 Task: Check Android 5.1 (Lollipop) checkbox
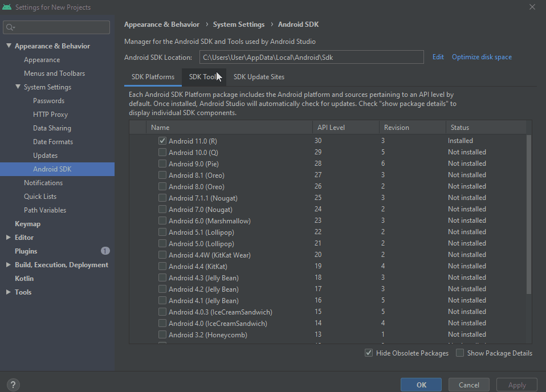[x=162, y=232]
